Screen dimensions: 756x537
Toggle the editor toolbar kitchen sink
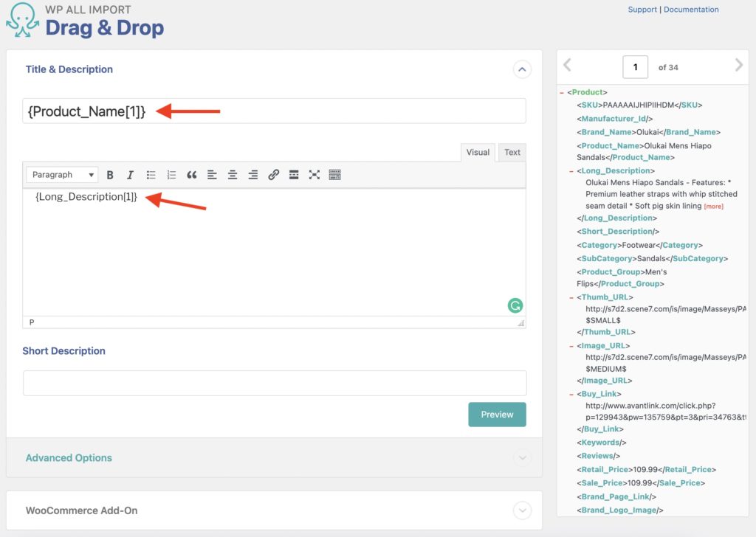tap(334, 175)
